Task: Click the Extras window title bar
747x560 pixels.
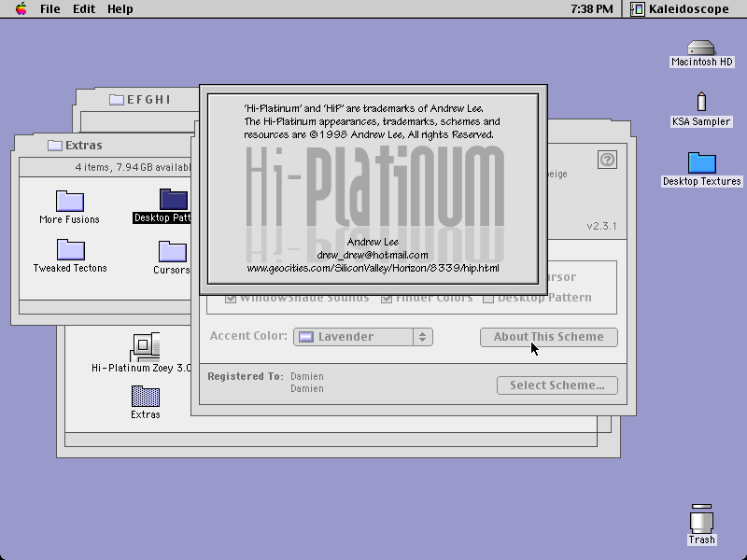Action: click(102, 146)
